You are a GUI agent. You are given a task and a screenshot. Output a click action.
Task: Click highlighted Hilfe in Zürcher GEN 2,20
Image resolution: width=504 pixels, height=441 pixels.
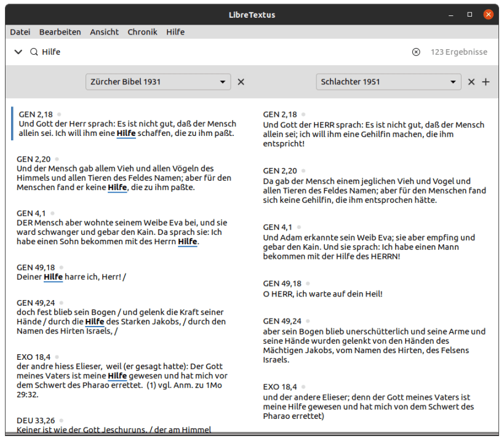click(x=118, y=187)
